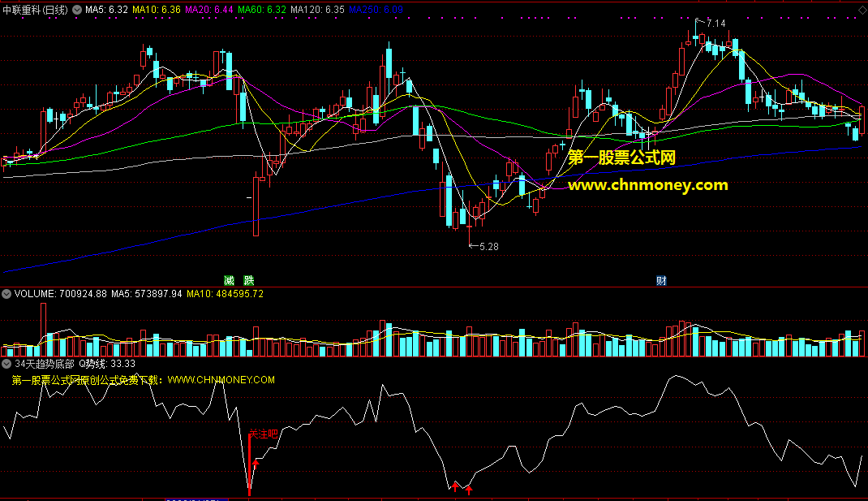Viewport: 868px width, 501px height.
Task: Click the green 跌 event marker
Action: (x=249, y=281)
